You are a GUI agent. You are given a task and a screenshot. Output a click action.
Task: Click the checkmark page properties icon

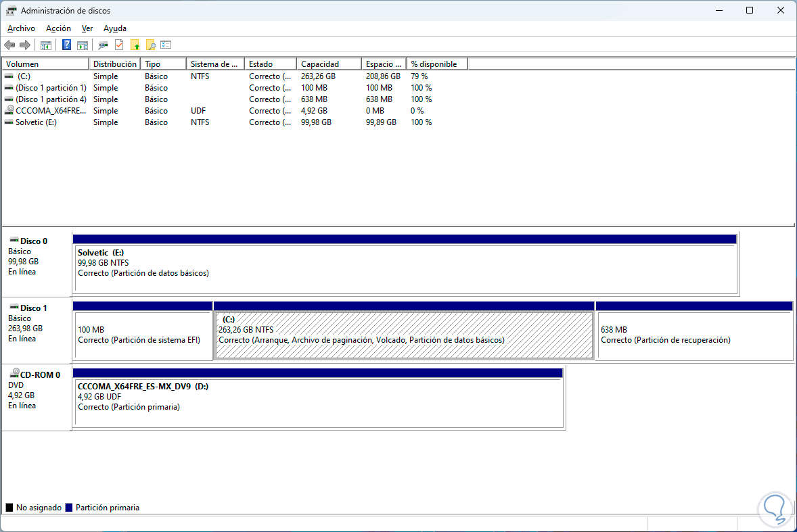point(119,45)
